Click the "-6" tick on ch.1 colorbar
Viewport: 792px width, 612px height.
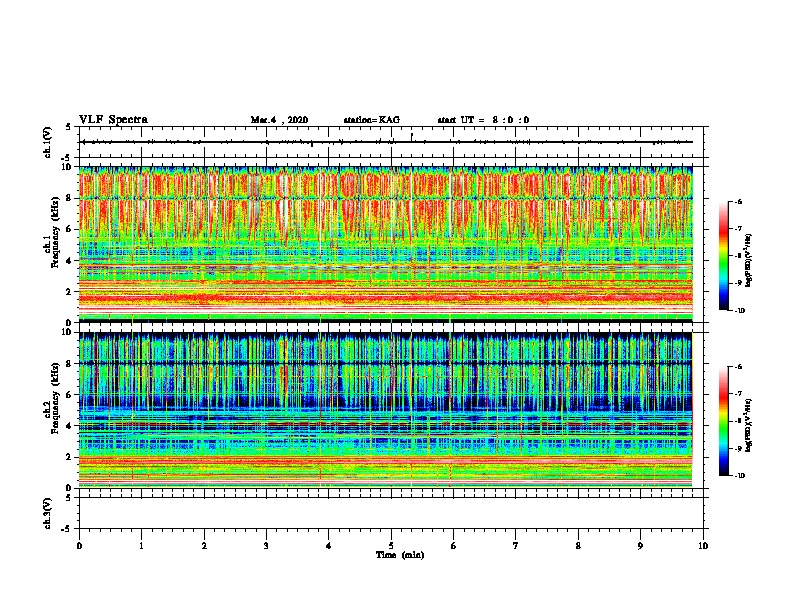pyautogui.click(x=738, y=202)
